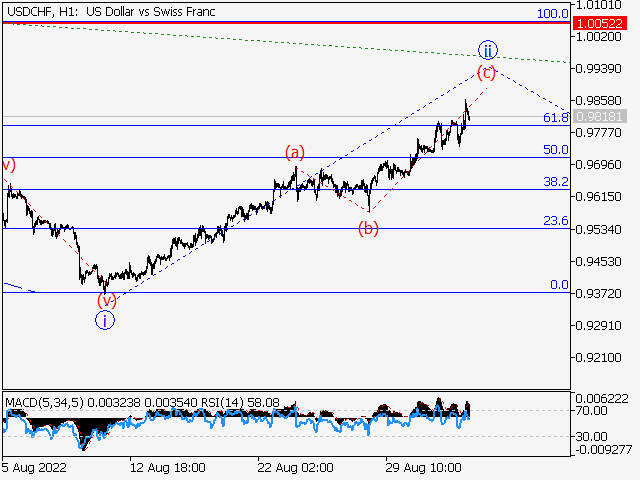This screenshot has width=640, height=480.
Task: Click the 0.98580 price scale value
Action: (598, 101)
